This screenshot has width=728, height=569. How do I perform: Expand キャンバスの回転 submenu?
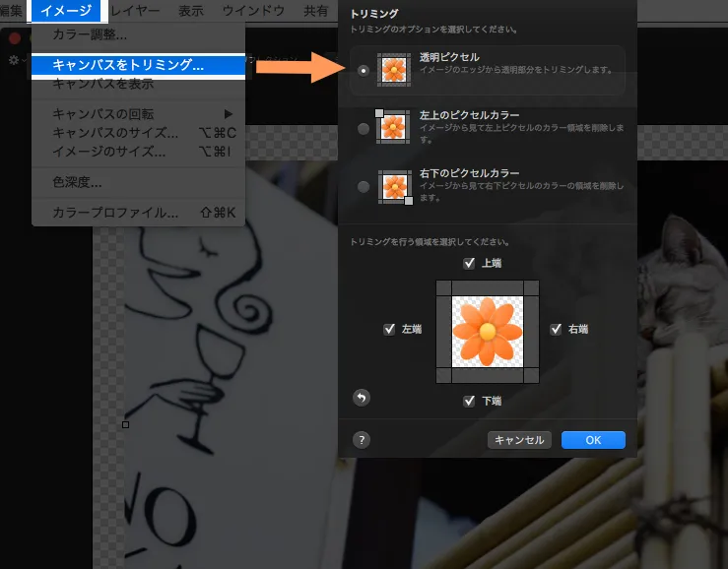tap(138, 114)
